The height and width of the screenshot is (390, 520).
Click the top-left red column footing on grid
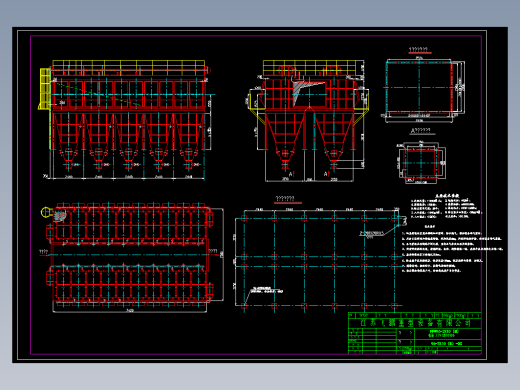pos(244,218)
